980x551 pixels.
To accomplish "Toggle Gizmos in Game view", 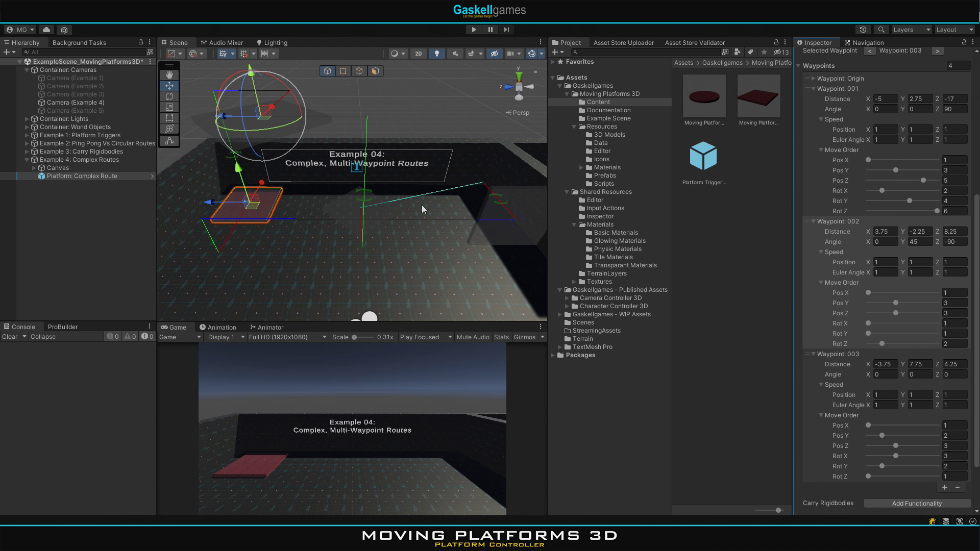I will click(x=524, y=337).
